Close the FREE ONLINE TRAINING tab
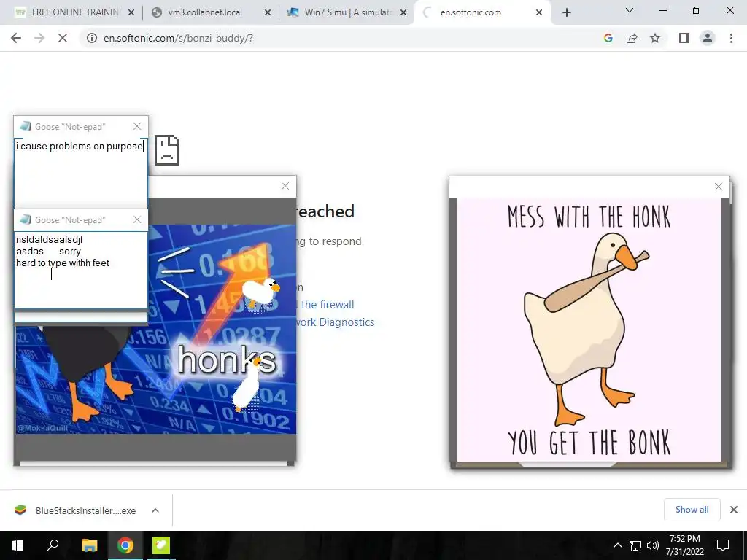This screenshot has height=560, width=747. [131, 12]
